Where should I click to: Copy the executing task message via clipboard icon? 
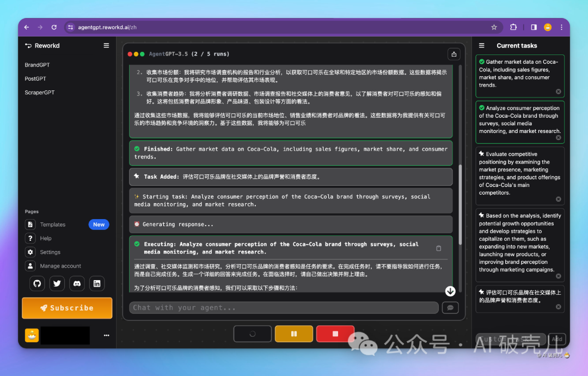pos(439,248)
